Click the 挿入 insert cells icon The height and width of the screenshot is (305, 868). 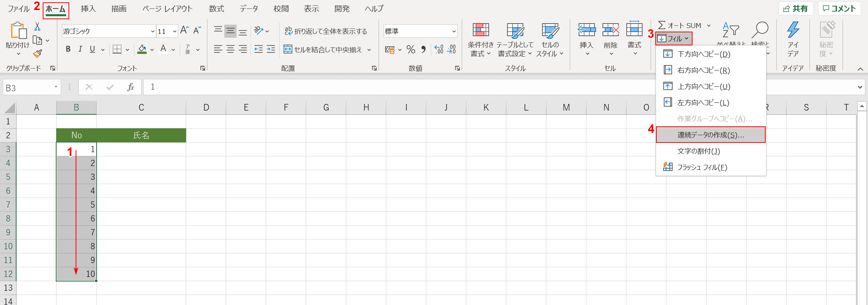tap(587, 30)
